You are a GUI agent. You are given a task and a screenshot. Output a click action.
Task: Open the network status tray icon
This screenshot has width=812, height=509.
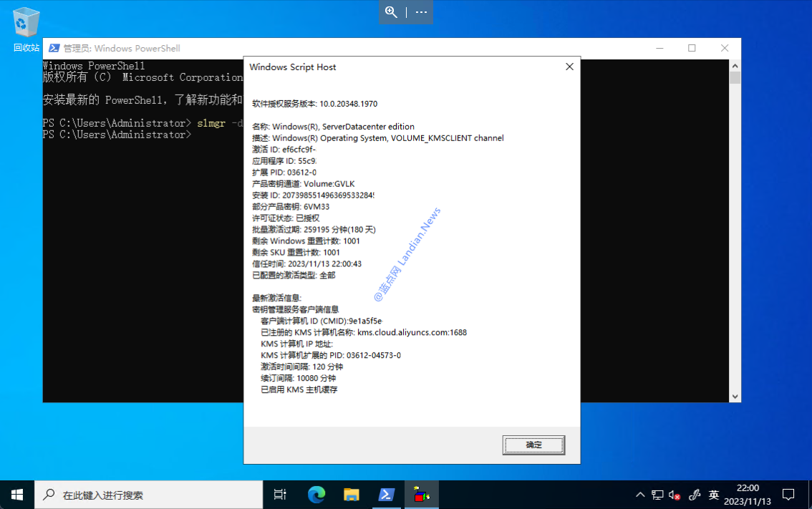[657, 495]
